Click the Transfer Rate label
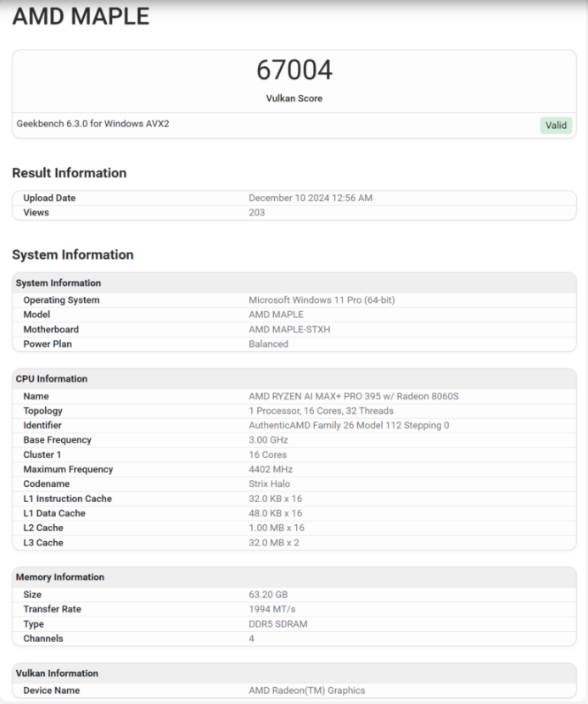Screen dimensions: 588x704 [53, 609]
